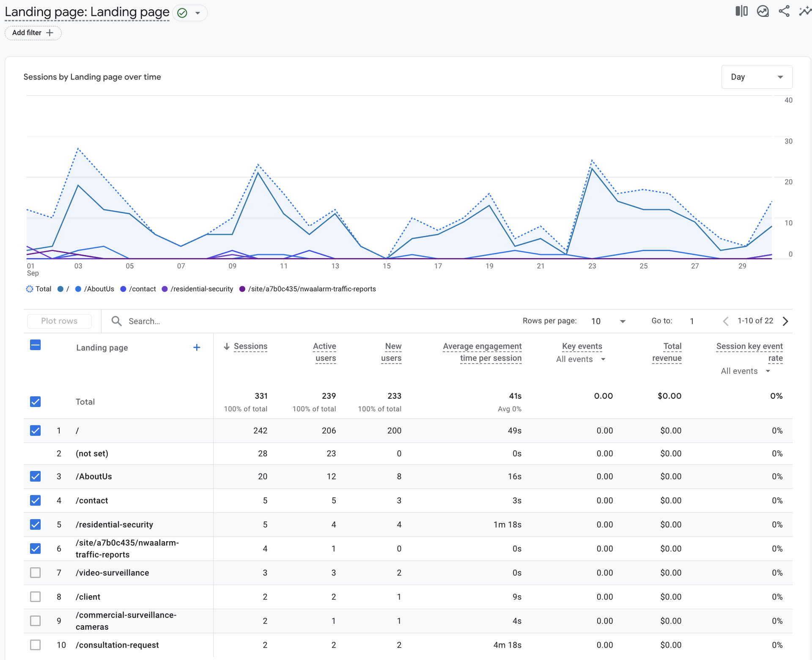
Task: Go to next page arrow
Action: click(785, 321)
